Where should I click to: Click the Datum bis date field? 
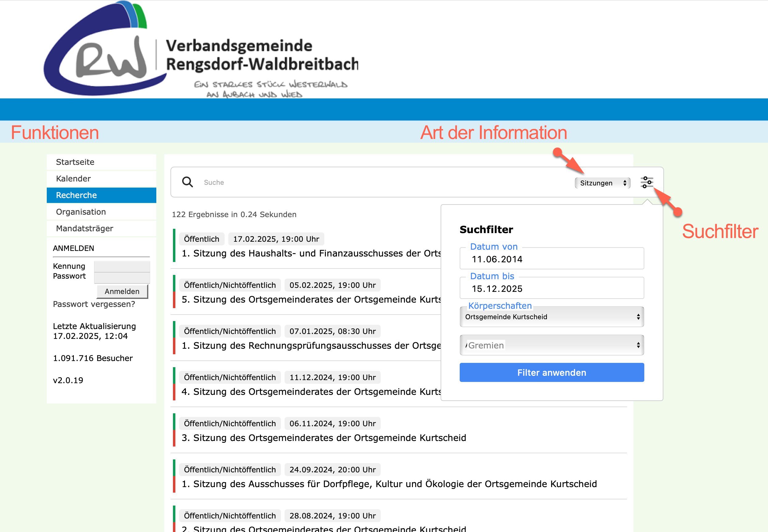(x=551, y=289)
